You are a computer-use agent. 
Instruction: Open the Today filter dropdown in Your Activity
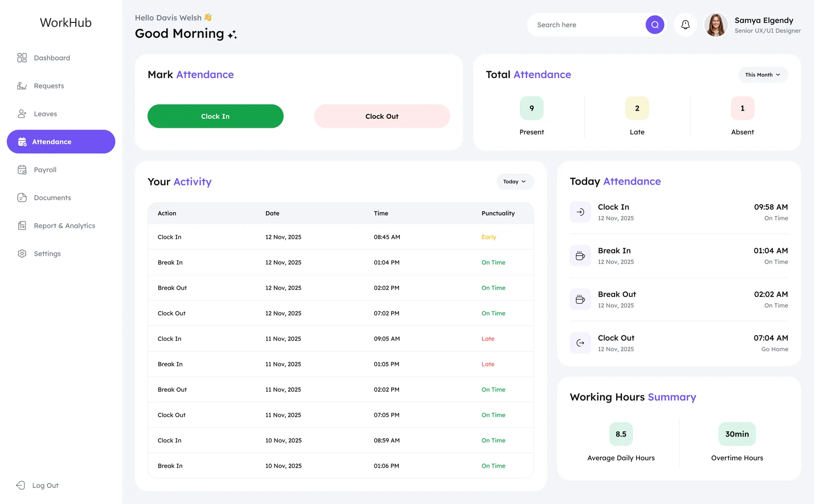(515, 182)
